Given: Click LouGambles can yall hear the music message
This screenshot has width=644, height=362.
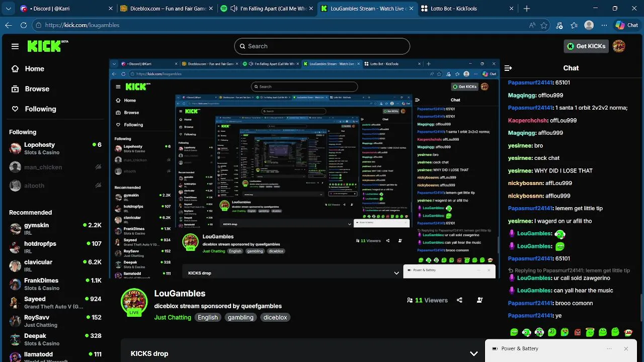Looking at the screenshot, I should [584, 291].
